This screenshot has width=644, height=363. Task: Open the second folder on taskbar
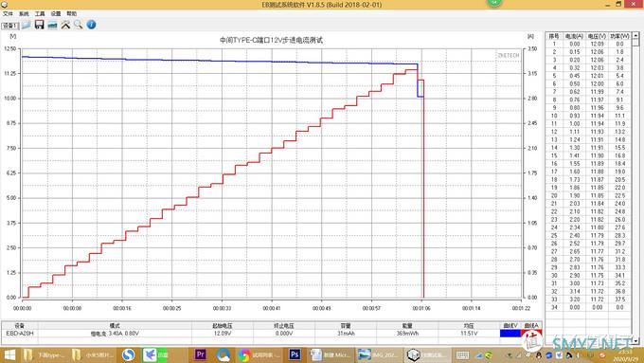92,354
